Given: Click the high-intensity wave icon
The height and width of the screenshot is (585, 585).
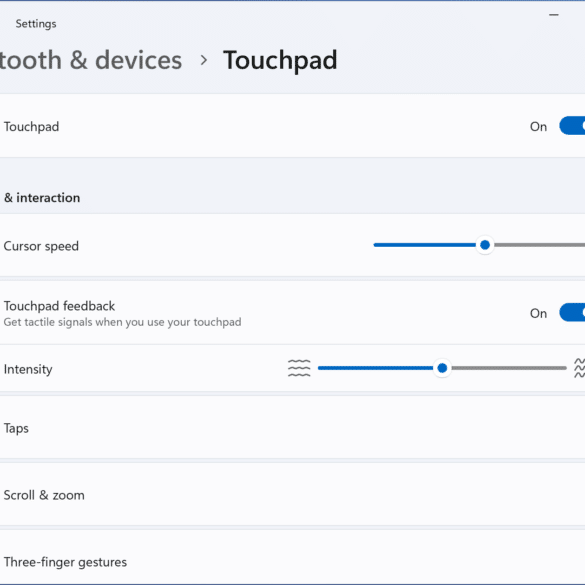Looking at the screenshot, I should tap(579, 368).
